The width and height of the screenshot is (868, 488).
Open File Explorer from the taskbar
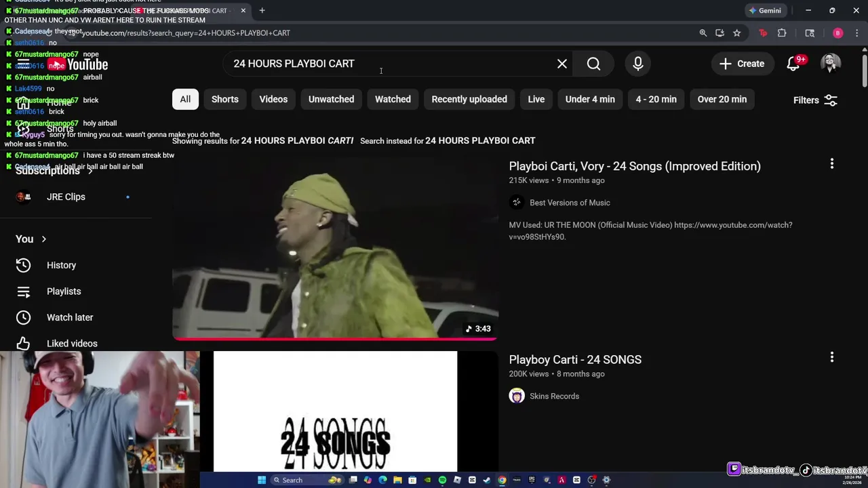point(397,480)
